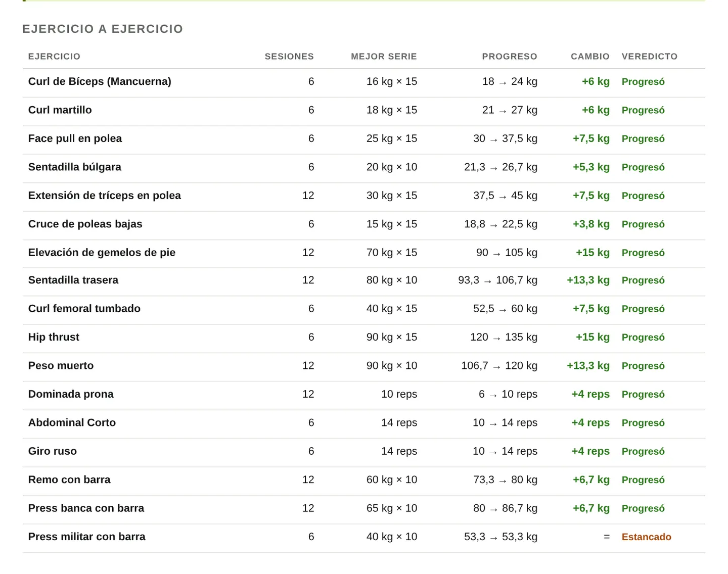Select the "120 → 135 kg" progress cell
728x574 pixels.
coord(504,337)
